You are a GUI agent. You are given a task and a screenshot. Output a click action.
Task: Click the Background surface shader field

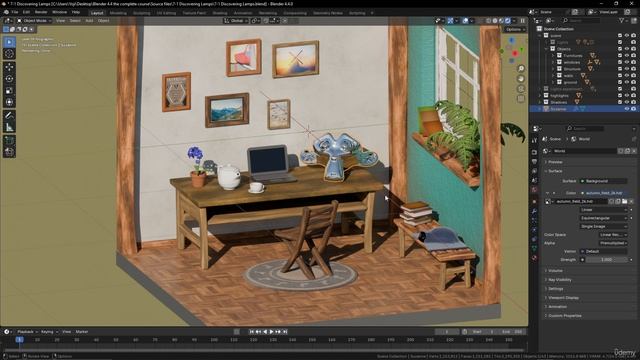click(x=604, y=181)
